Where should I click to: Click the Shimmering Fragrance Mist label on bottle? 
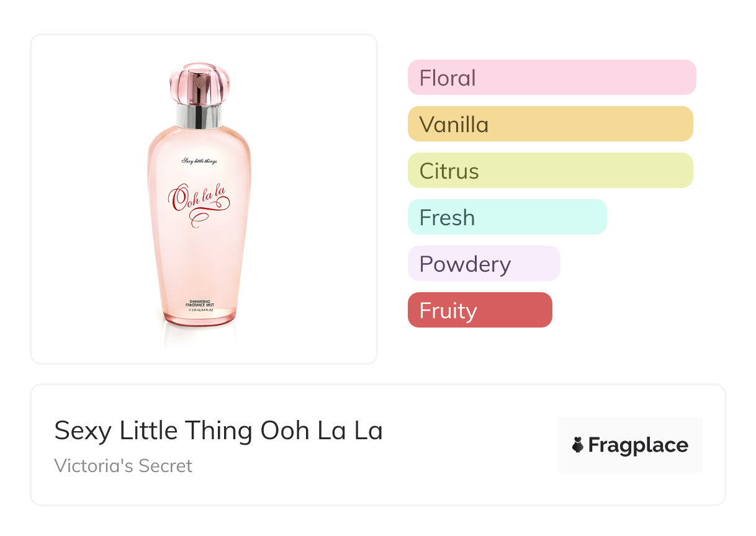click(x=200, y=302)
